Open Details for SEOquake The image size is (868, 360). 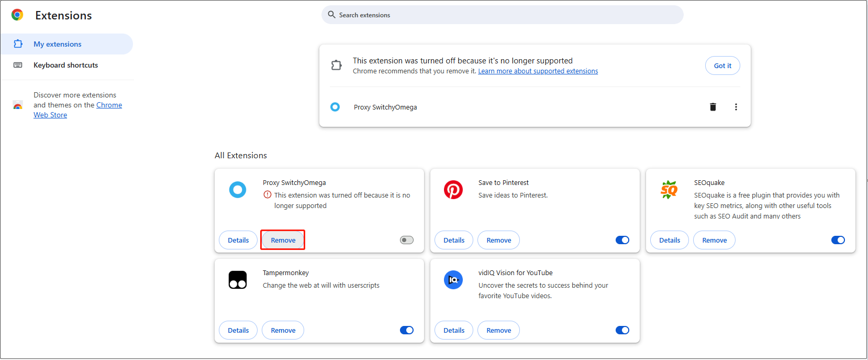[670, 240]
